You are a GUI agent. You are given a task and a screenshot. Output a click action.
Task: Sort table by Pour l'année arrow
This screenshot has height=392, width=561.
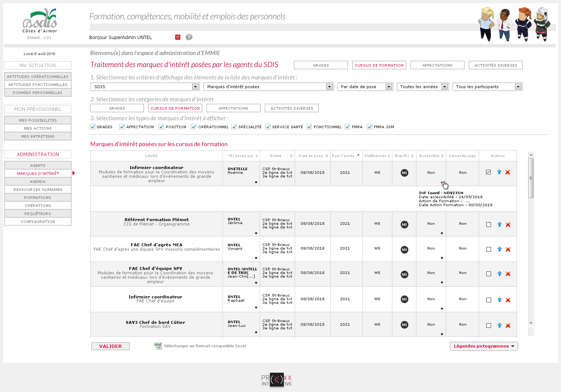tap(358, 155)
